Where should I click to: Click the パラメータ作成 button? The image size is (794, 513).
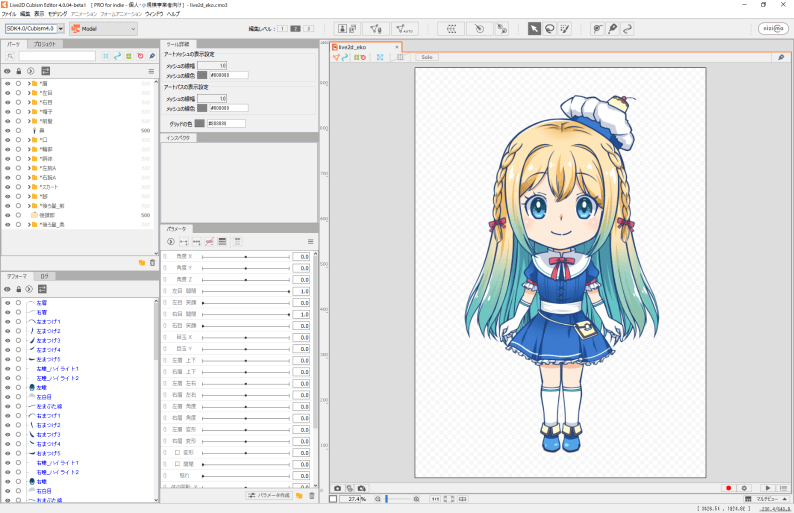269,495
